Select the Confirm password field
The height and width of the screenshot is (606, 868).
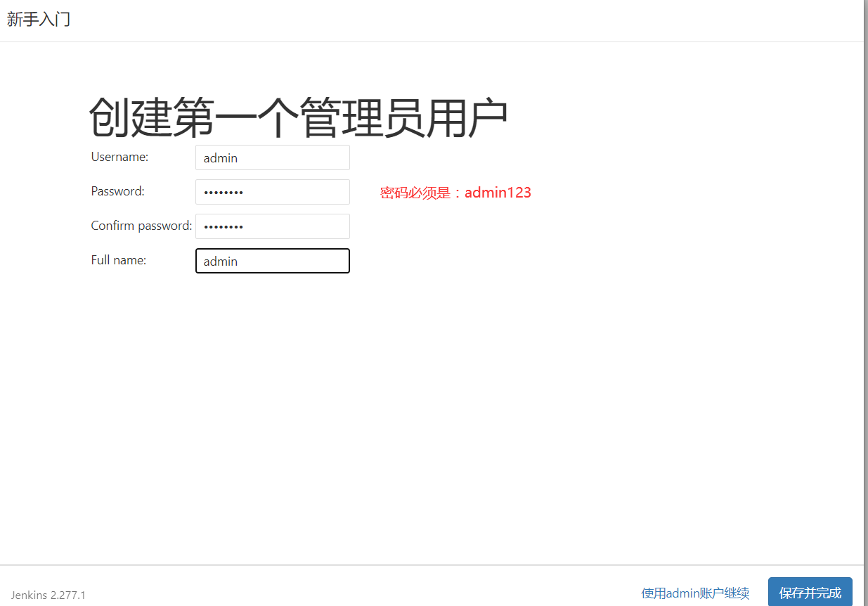click(x=273, y=226)
